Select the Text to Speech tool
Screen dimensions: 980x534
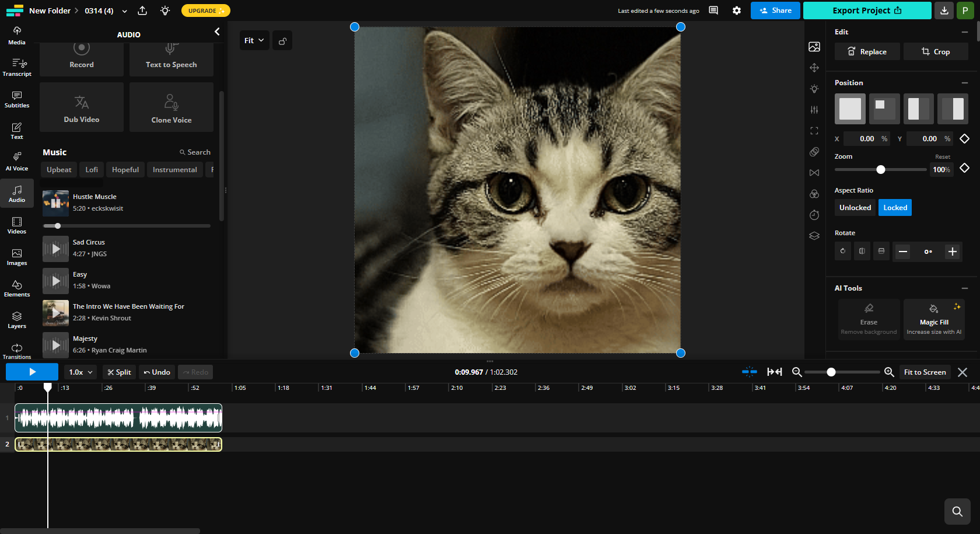point(171,55)
